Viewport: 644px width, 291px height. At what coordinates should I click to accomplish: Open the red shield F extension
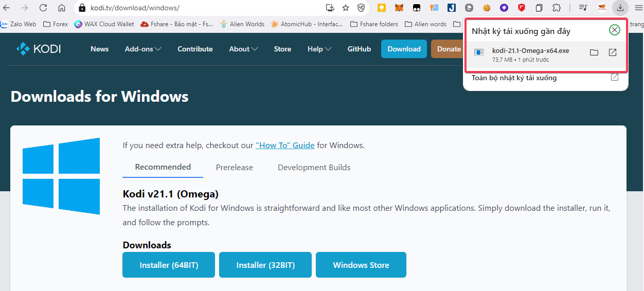pos(522,8)
